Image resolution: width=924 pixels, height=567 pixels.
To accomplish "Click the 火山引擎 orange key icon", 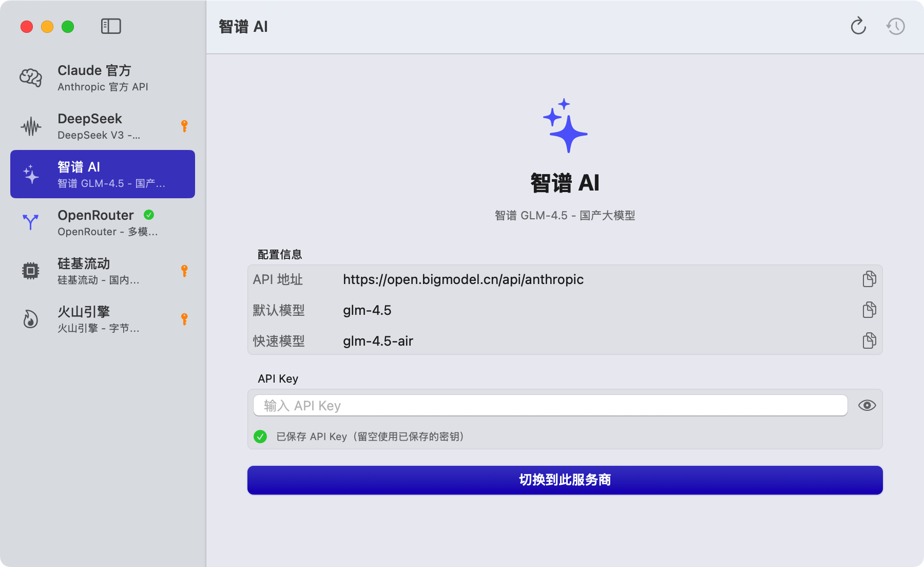I will click(184, 319).
